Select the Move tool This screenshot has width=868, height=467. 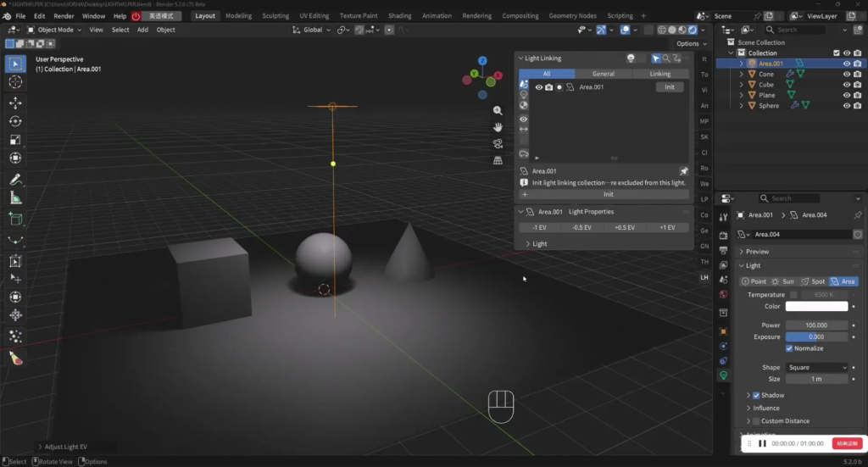click(x=15, y=103)
